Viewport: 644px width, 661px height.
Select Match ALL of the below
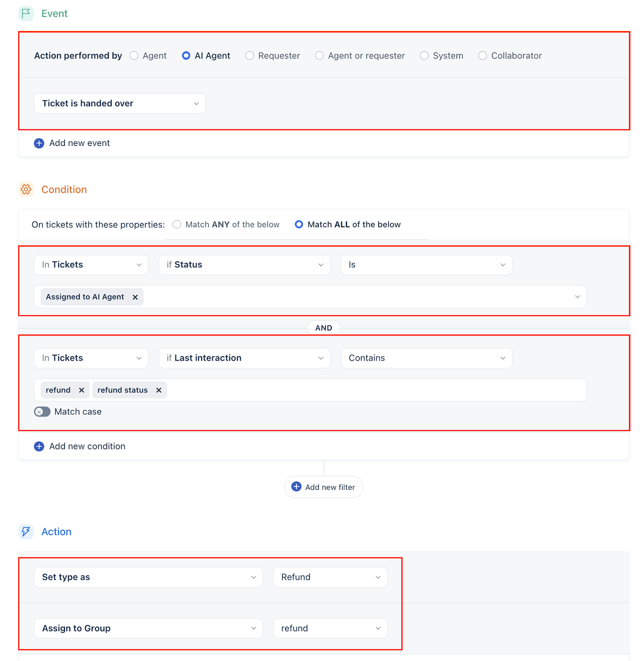pos(299,224)
